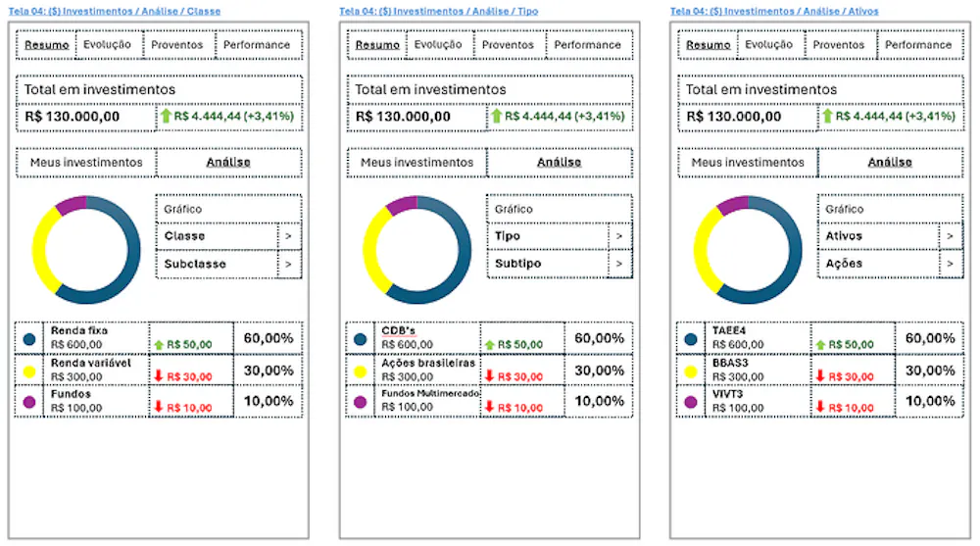Select the TAEE4 asset name
The image size is (980, 546).
(x=729, y=330)
